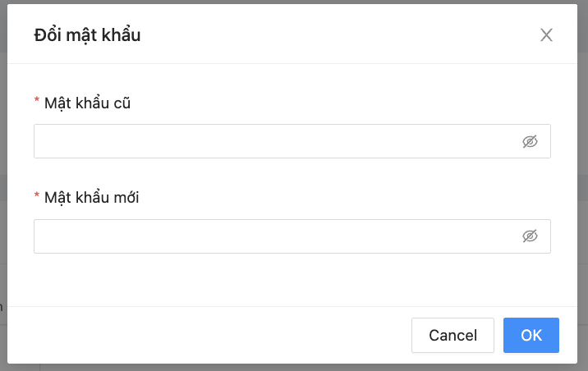
Task: Click the Đổi mật khẩu dialog title
Action: pyautogui.click(x=87, y=34)
